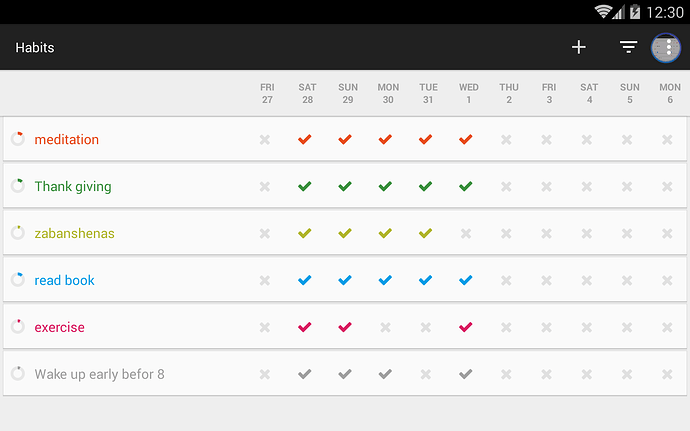The height and width of the screenshot is (431, 690).
Task: Toggle exercise check on Monday 30
Action: point(385,328)
